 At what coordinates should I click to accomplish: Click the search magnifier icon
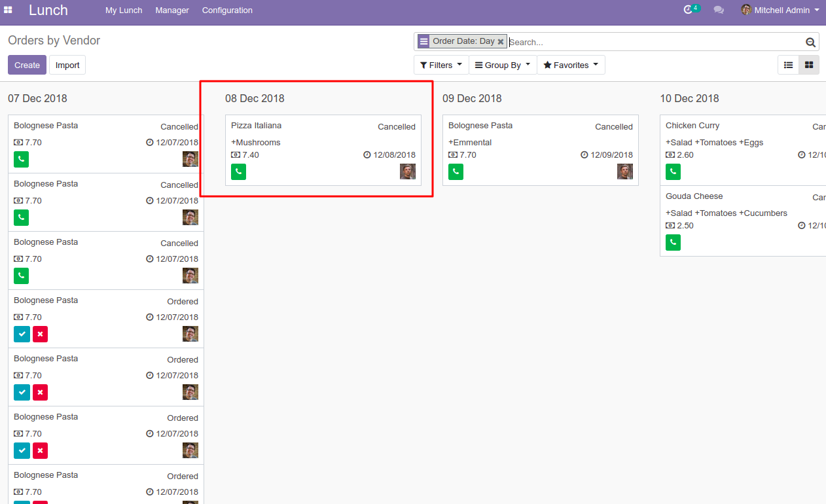(x=810, y=41)
